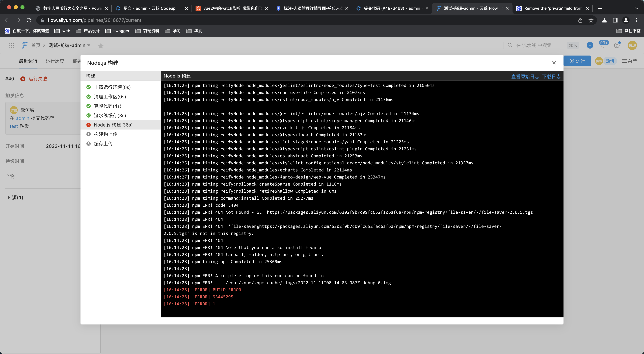The width and height of the screenshot is (644, 354).
Task: Open the user avatar in Flow header
Action: [632, 45]
